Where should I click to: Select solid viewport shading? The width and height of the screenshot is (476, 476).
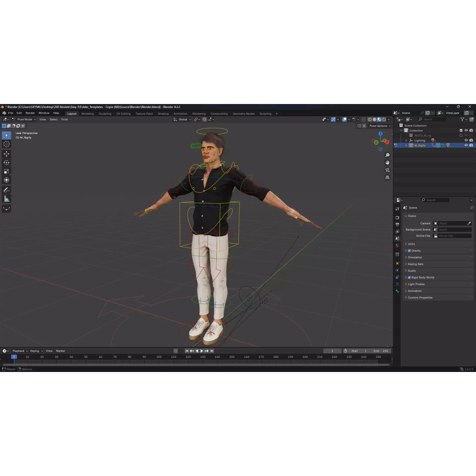point(375,119)
